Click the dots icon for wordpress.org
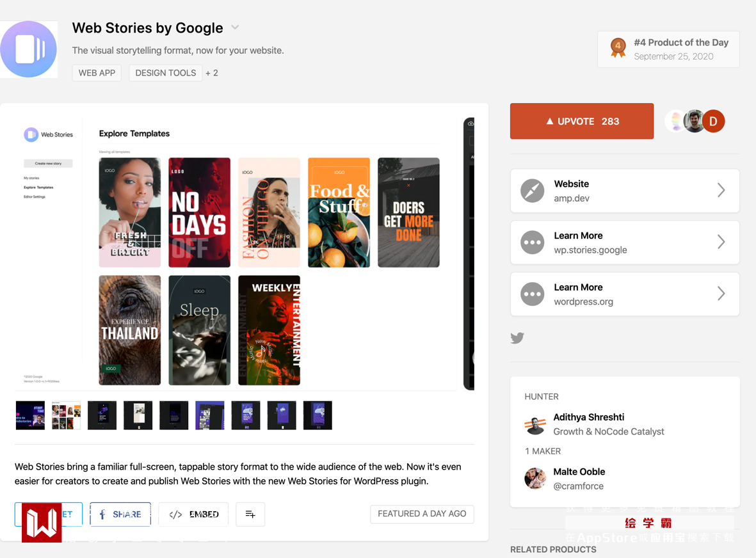The height and width of the screenshot is (558, 756). (533, 294)
